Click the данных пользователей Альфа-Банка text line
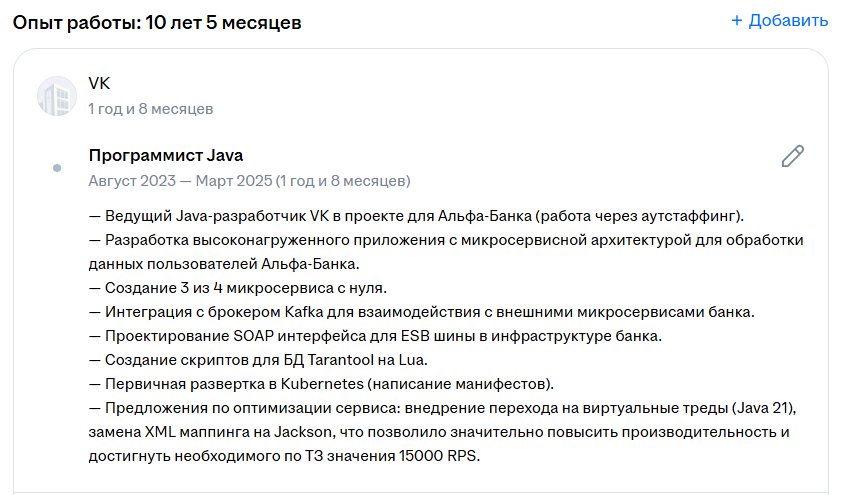846x495 pixels. [224, 264]
